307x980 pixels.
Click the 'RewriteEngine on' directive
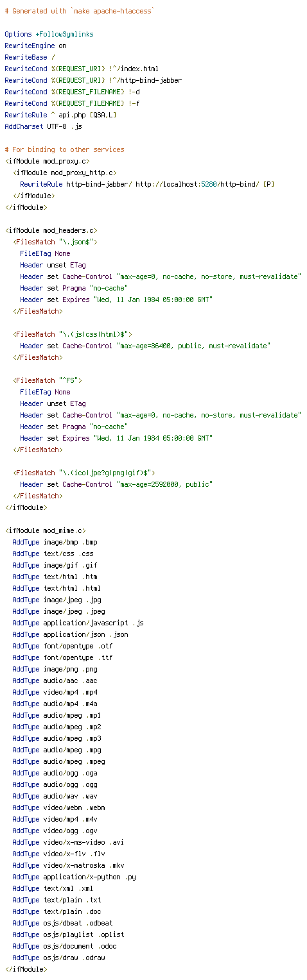(35, 46)
